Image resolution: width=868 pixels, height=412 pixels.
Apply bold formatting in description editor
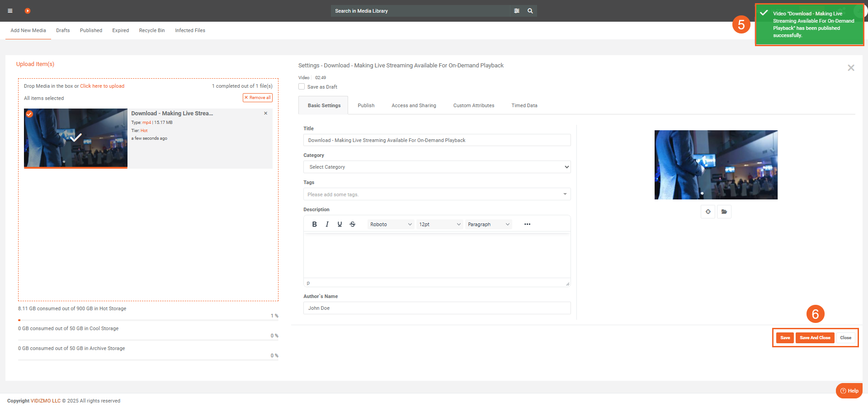click(x=314, y=224)
